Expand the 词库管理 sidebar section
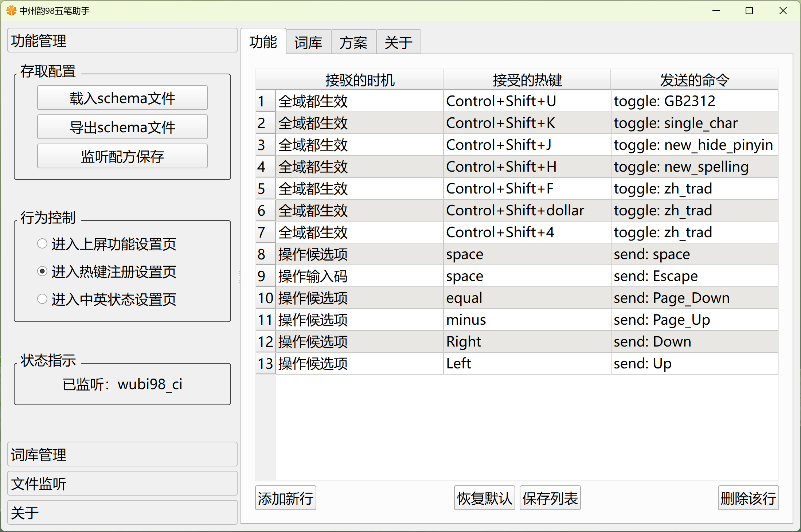Viewport: 801px width, 532px height. point(122,454)
